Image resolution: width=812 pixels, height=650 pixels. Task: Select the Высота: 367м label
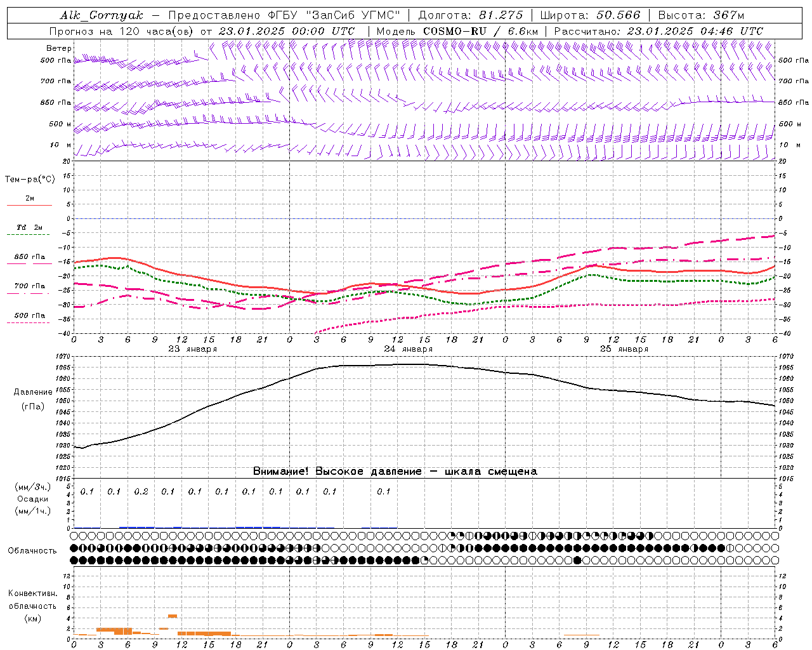701,15
